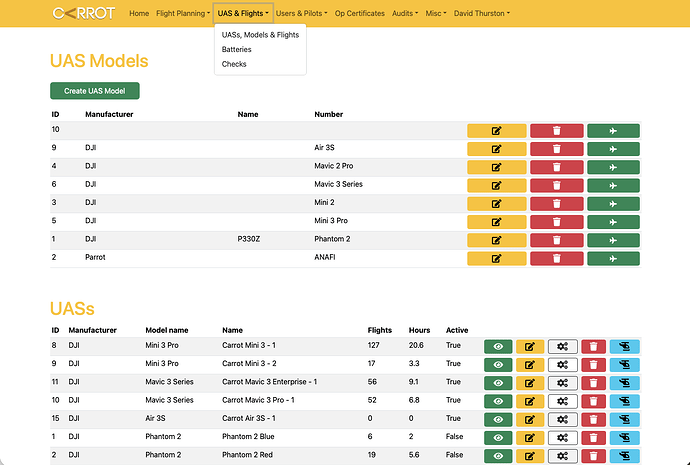
Task: Click blue drone icon for Carrot Mini 3 - 2
Action: coord(624,365)
